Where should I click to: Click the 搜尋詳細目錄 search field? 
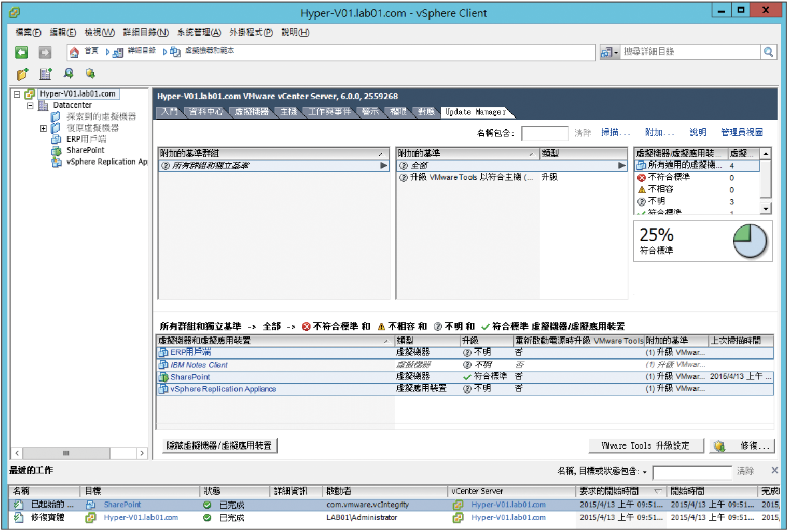coord(690,52)
